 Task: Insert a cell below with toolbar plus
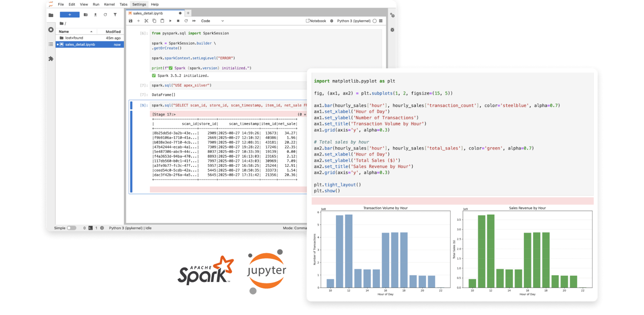(138, 21)
